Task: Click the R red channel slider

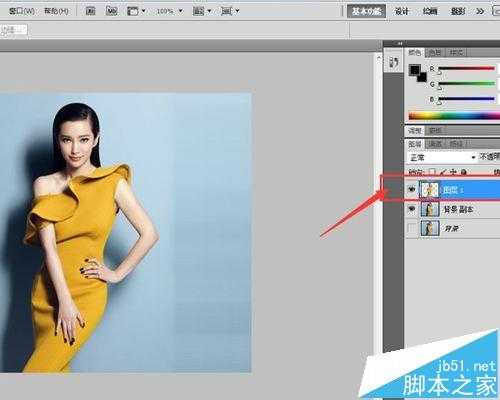Action: coord(466,68)
